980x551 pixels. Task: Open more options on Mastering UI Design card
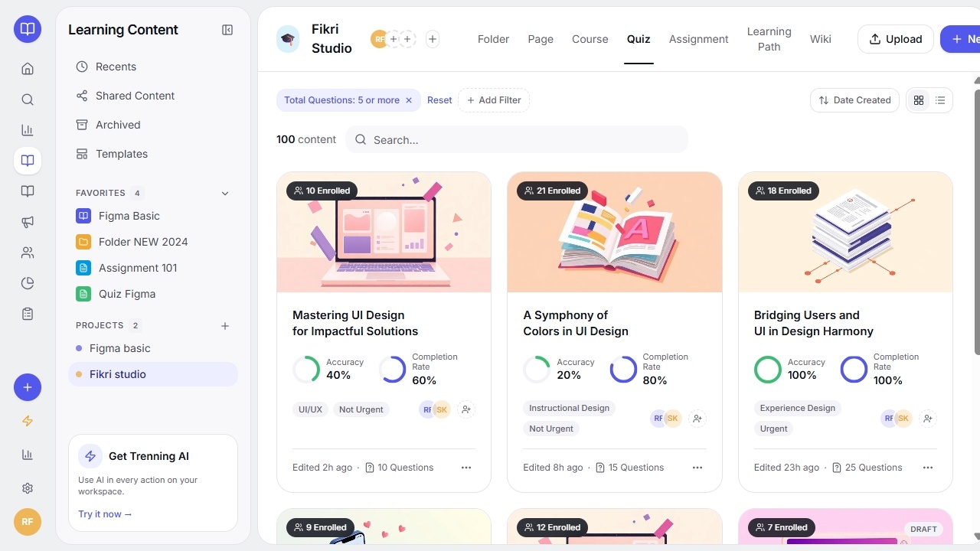[466, 468]
